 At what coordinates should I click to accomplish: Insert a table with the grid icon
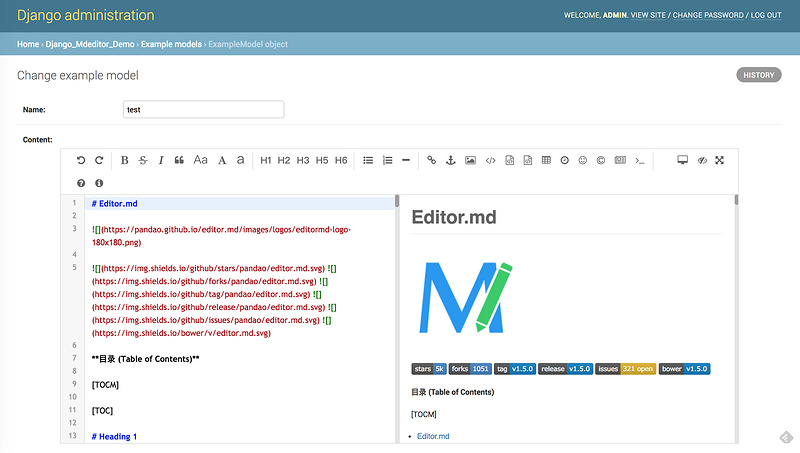[546, 160]
